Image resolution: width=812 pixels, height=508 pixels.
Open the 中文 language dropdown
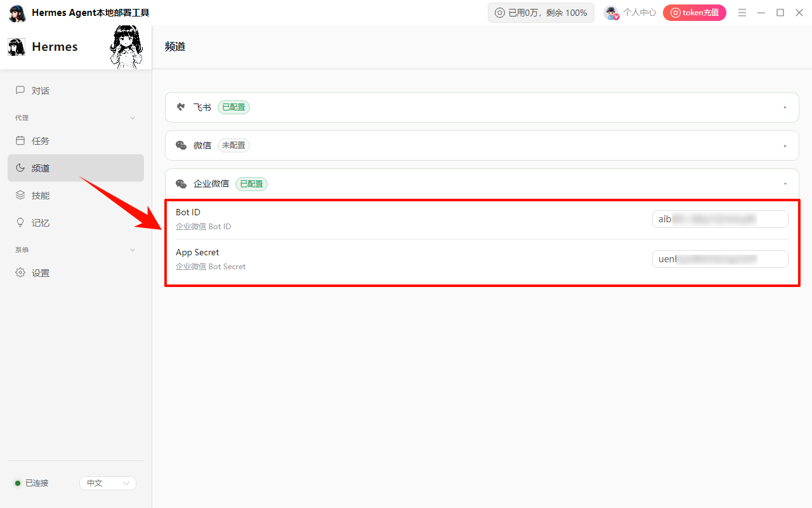tap(108, 483)
